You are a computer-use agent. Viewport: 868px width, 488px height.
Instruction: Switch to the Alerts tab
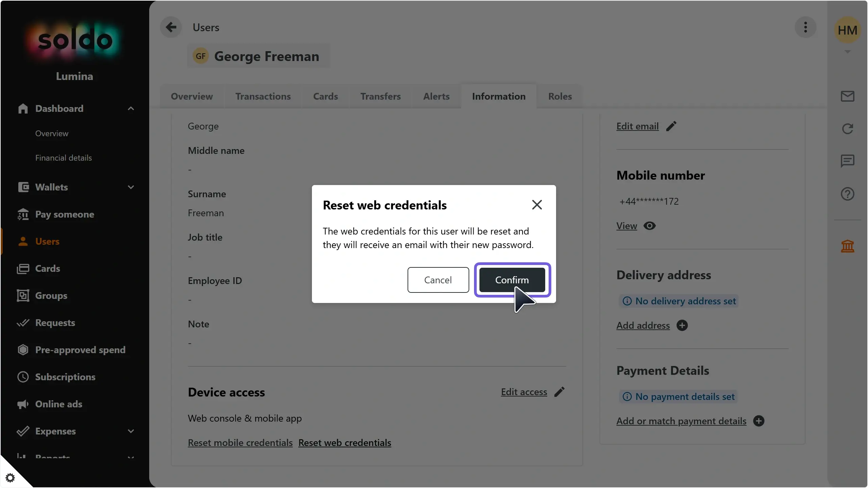(x=436, y=96)
